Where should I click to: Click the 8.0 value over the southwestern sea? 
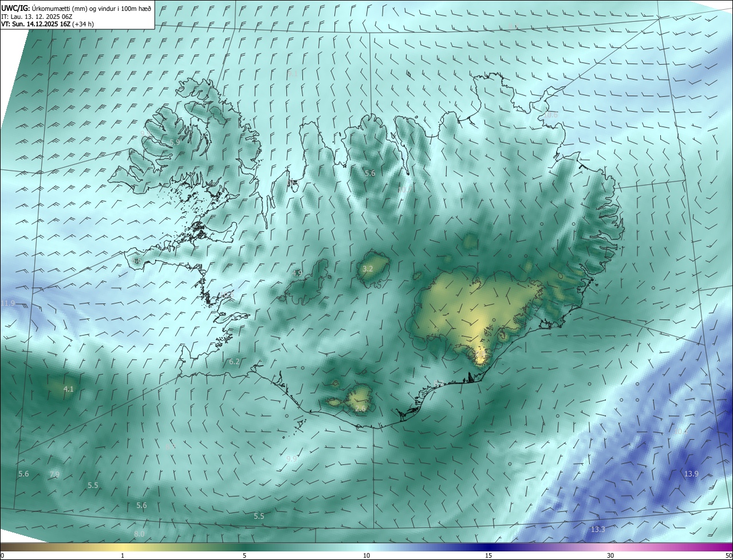click(139, 534)
